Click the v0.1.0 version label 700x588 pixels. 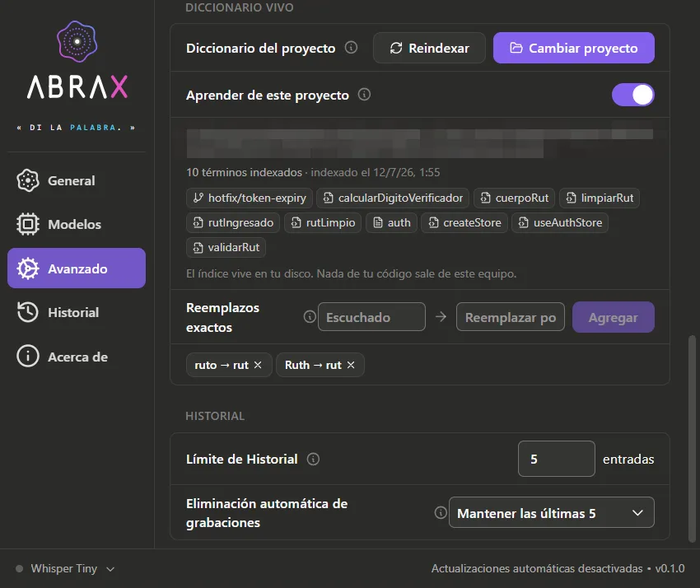pos(670,568)
